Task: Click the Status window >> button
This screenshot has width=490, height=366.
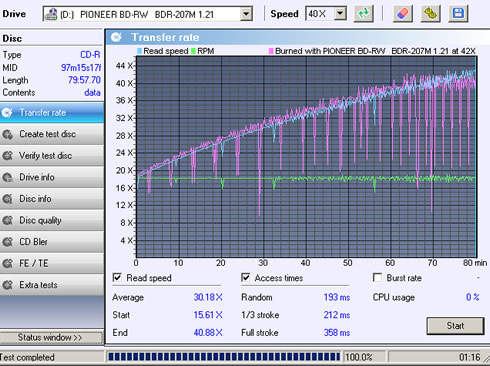Action: pos(51,337)
